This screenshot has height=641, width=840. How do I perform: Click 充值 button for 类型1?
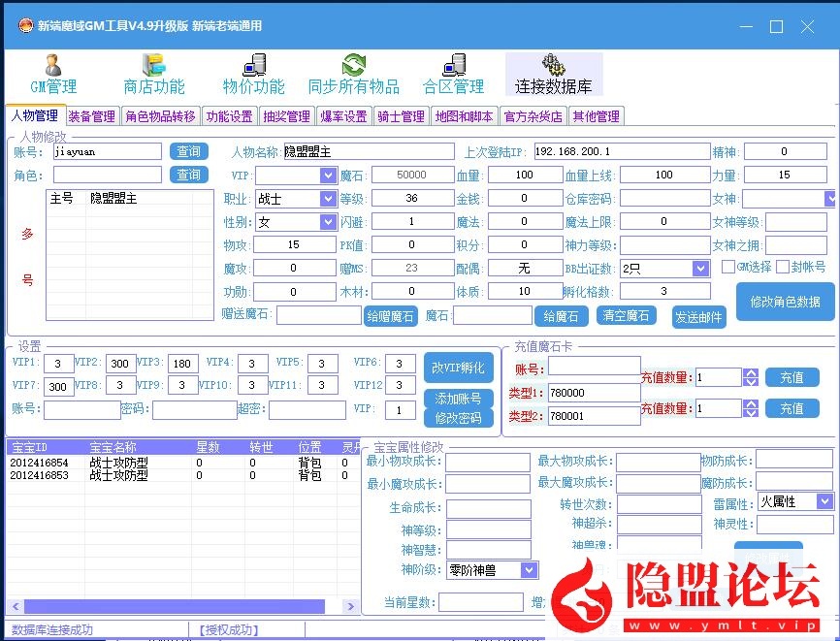coord(792,377)
